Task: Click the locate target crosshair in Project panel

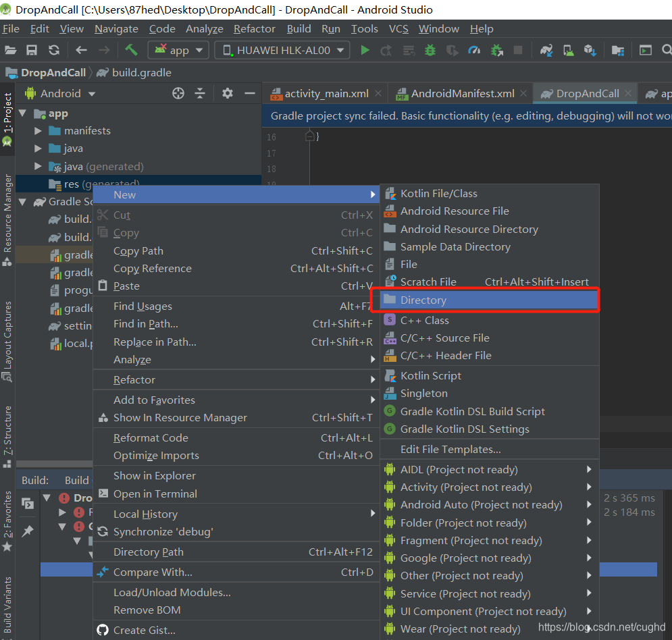Action: [x=178, y=93]
